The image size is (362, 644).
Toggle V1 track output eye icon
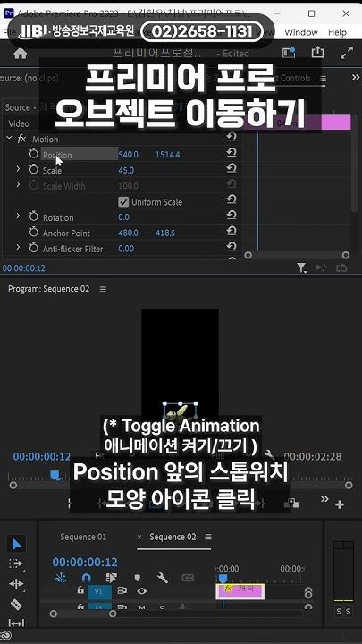(141, 591)
